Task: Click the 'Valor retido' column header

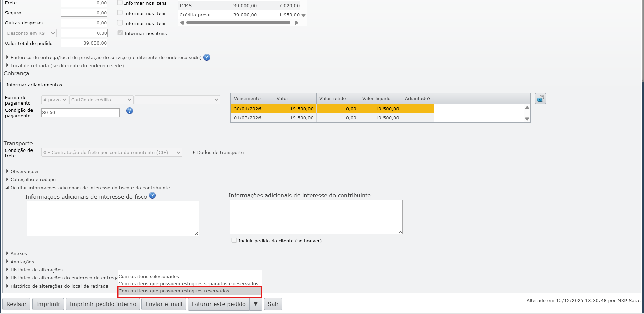Action: pyautogui.click(x=338, y=99)
